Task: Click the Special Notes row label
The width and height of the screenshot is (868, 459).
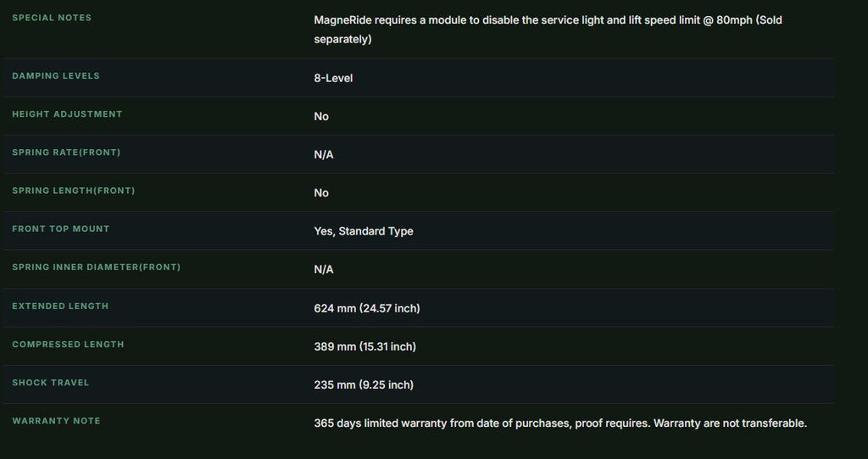Action: click(x=52, y=18)
